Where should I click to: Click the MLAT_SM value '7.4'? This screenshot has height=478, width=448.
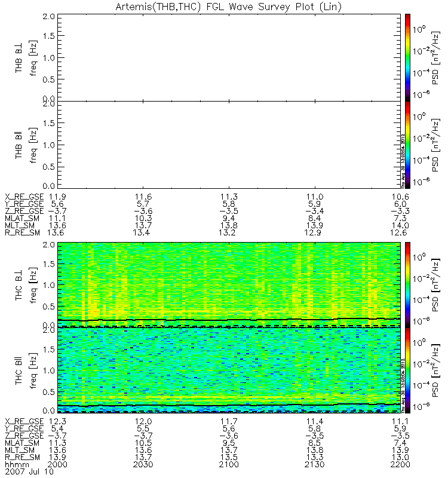coord(400,443)
